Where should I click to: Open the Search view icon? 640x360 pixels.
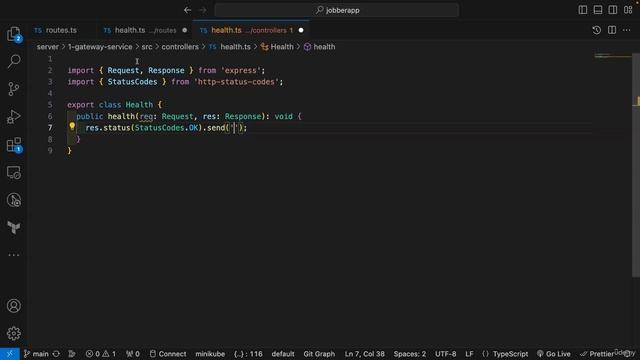(x=13, y=61)
